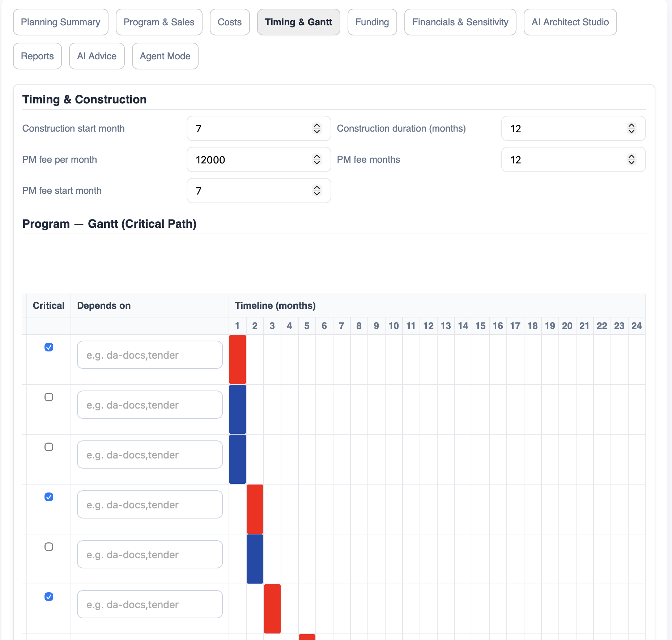The image size is (672, 640).
Task: Select the red month 2 bar in fourth row
Action: point(255,509)
